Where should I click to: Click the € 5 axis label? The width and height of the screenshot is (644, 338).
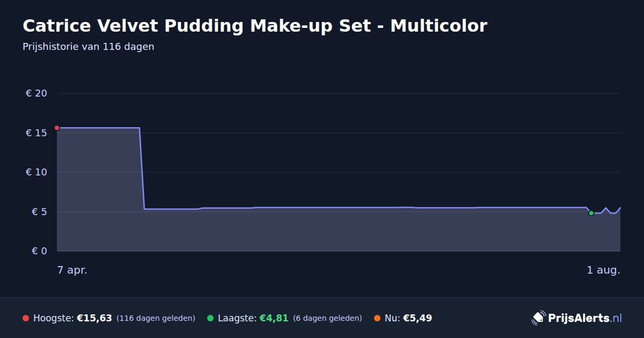tap(39, 211)
